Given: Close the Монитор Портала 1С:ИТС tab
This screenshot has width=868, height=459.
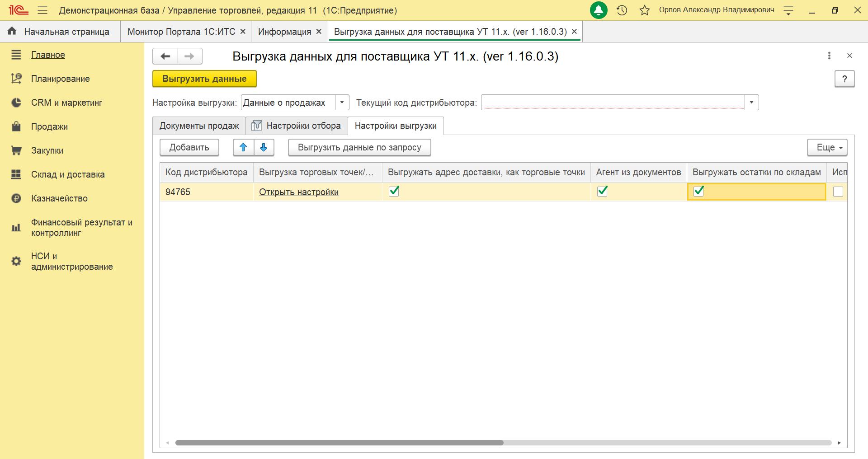Looking at the screenshot, I should 243,32.
